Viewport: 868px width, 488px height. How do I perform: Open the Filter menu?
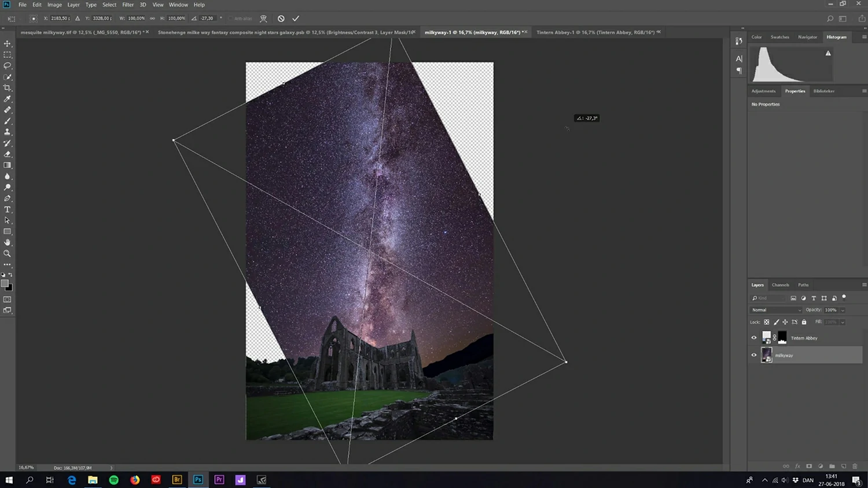tap(128, 5)
